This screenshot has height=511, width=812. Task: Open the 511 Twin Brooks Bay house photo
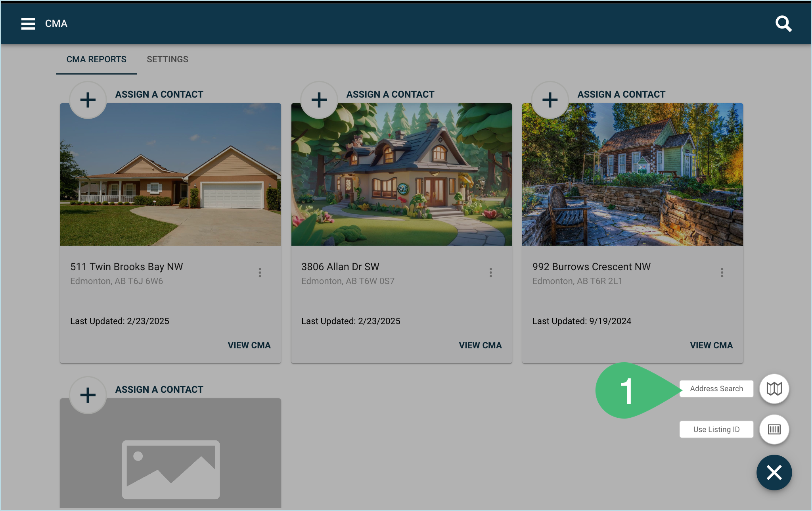point(170,175)
